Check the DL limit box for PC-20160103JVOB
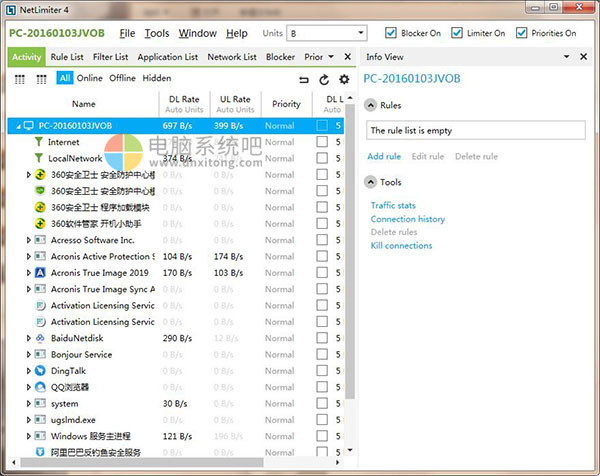Viewport: 600px width, 476px height. tap(322, 126)
